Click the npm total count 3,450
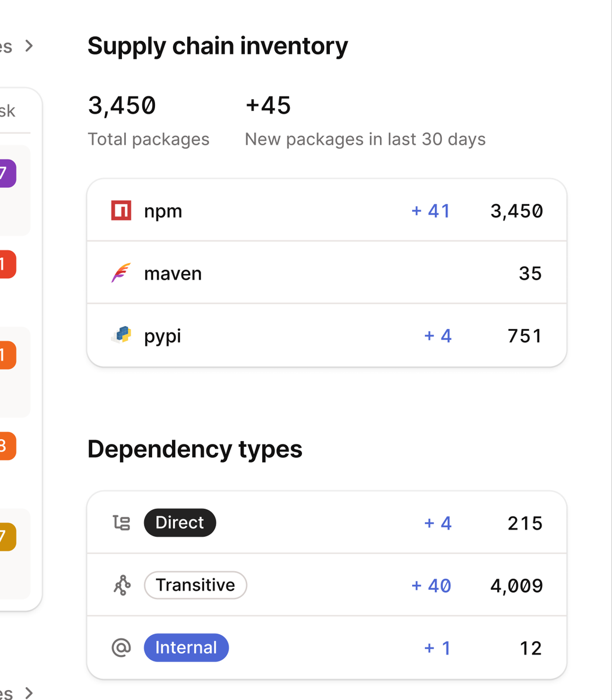Image resolution: width=612 pixels, height=700 pixels. (x=516, y=211)
